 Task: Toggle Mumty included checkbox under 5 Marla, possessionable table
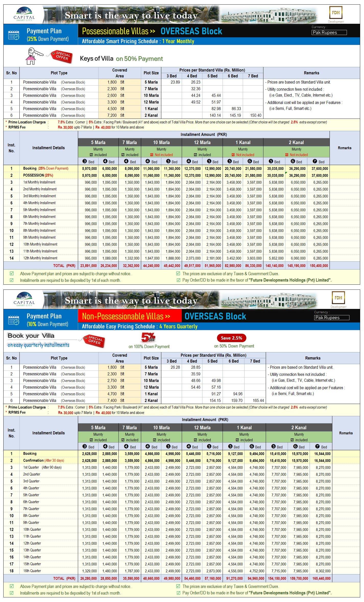91,155
